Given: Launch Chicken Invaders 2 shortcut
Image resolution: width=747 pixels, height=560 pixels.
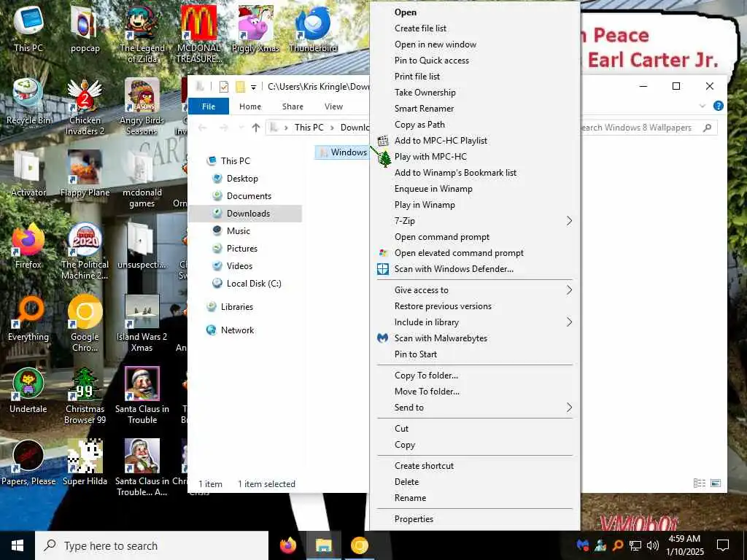Looking at the screenshot, I should pyautogui.click(x=85, y=106).
